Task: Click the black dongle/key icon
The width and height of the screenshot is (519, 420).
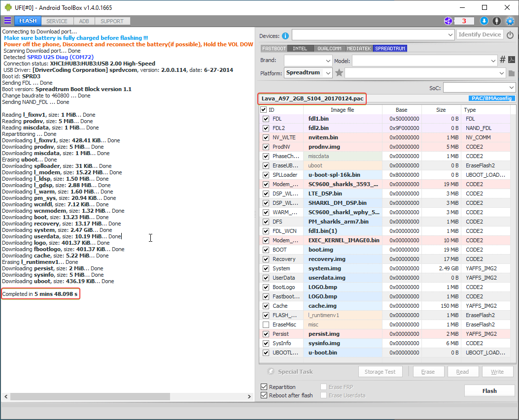Action: tap(496, 21)
